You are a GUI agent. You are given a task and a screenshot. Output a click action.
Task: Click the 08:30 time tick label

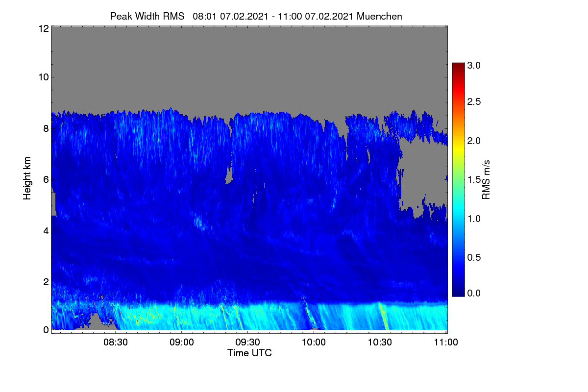pyautogui.click(x=116, y=342)
